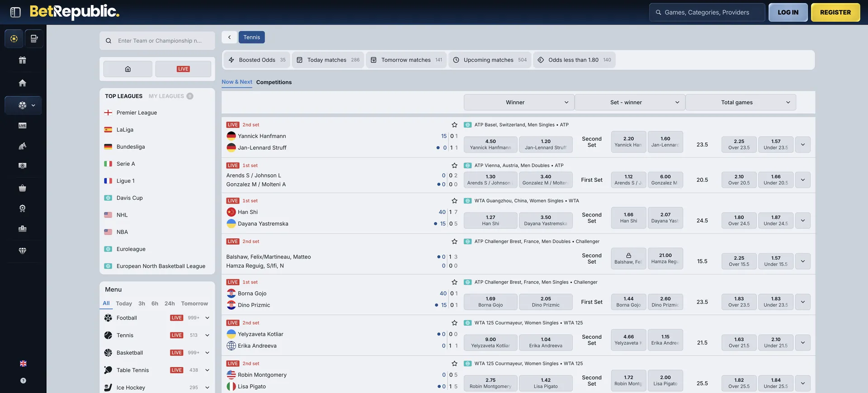Open the Winner market dropdown
868x393 pixels.
click(x=519, y=102)
